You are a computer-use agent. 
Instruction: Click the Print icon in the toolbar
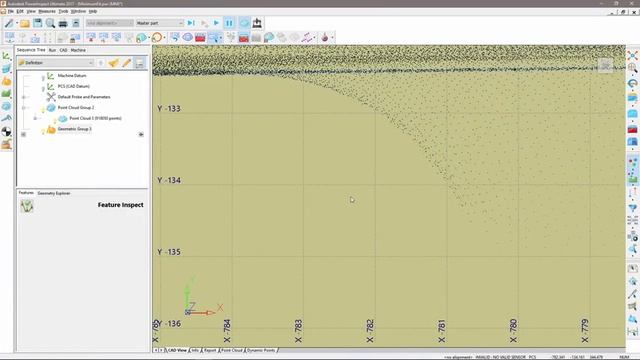tap(63, 23)
